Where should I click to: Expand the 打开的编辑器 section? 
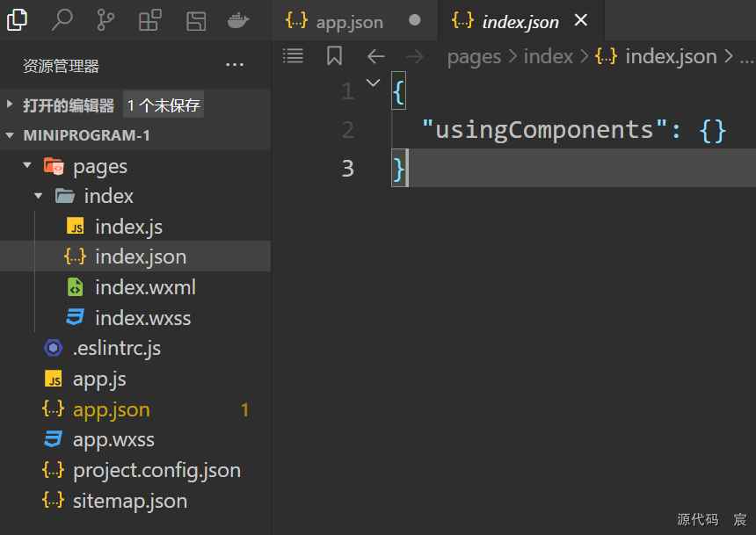(x=9, y=104)
